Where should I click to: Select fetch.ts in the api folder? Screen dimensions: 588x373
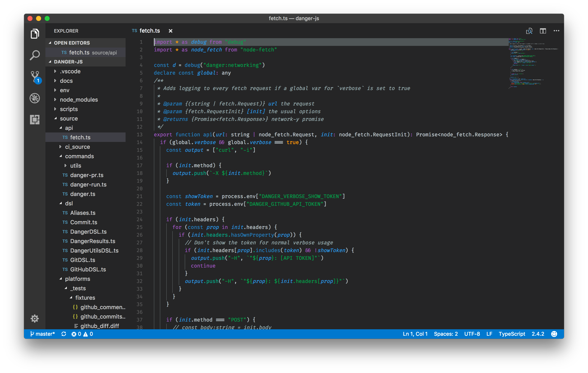[85, 137]
